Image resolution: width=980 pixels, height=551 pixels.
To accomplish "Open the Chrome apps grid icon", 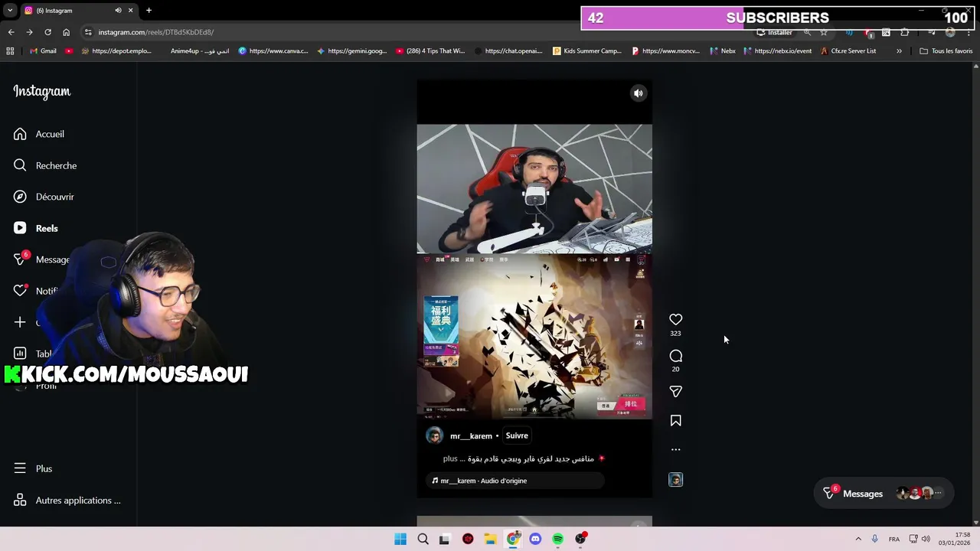I will point(10,51).
